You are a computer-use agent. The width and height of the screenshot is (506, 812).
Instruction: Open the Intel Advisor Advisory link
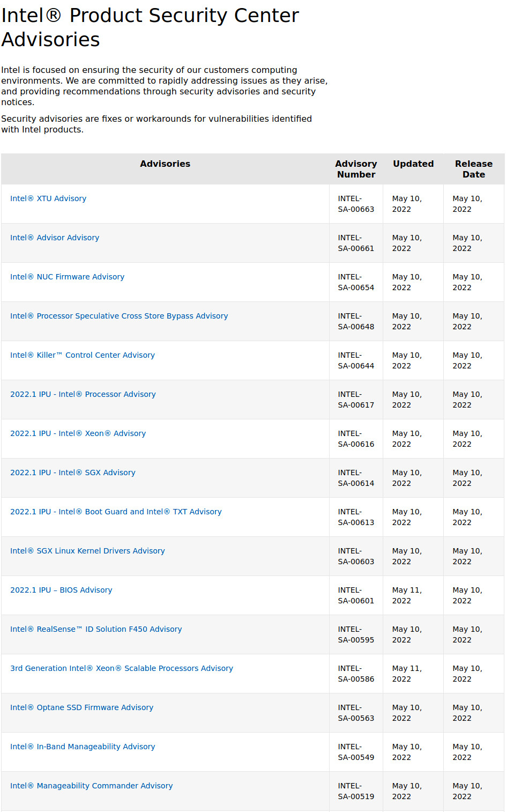click(55, 238)
